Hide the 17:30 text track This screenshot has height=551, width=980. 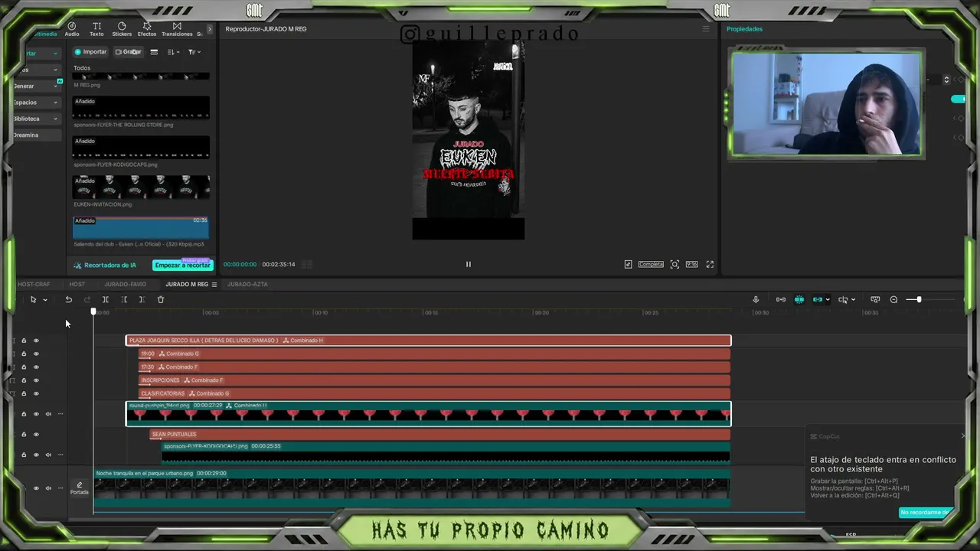click(x=36, y=367)
